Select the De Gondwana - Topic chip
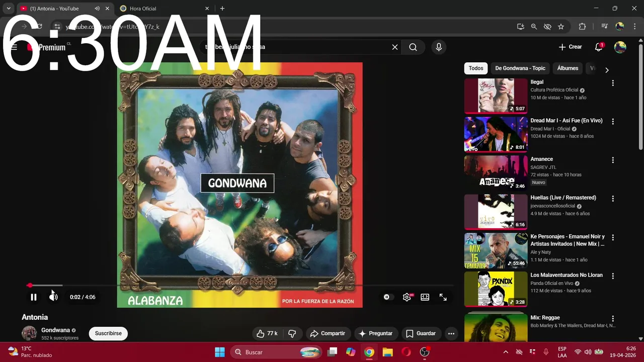This screenshot has width=644, height=362. click(x=520, y=68)
